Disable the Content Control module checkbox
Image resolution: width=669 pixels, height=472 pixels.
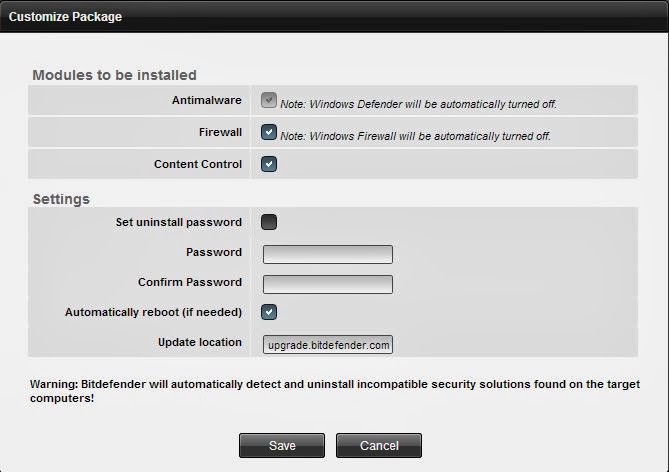(268, 164)
